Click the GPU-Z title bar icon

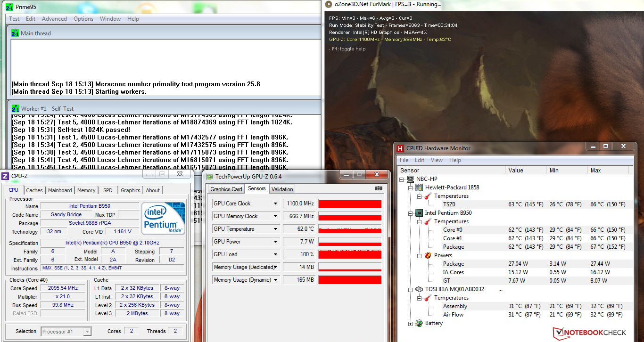point(210,177)
